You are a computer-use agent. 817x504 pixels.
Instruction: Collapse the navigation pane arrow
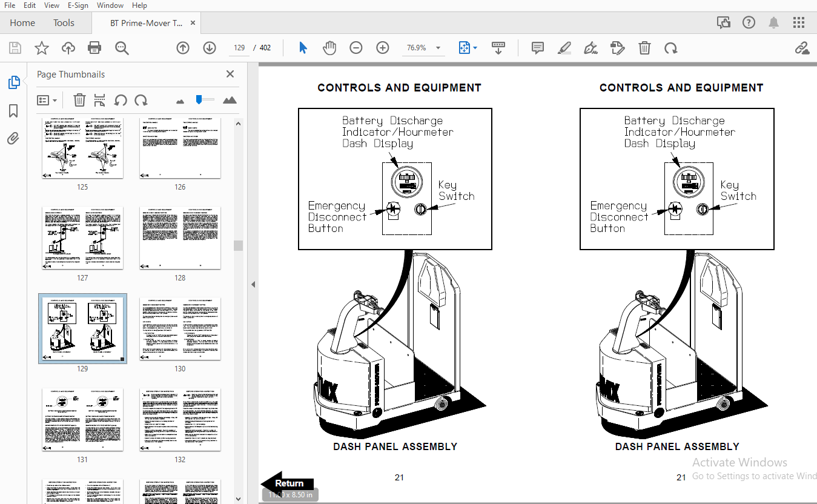point(253,284)
